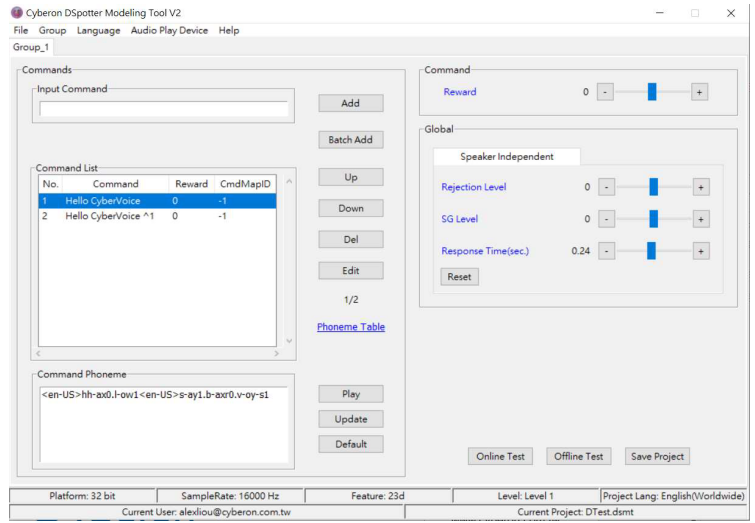Viewport: 755px width, 523px height.
Task: Open the Group menu
Action: click(x=52, y=30)
